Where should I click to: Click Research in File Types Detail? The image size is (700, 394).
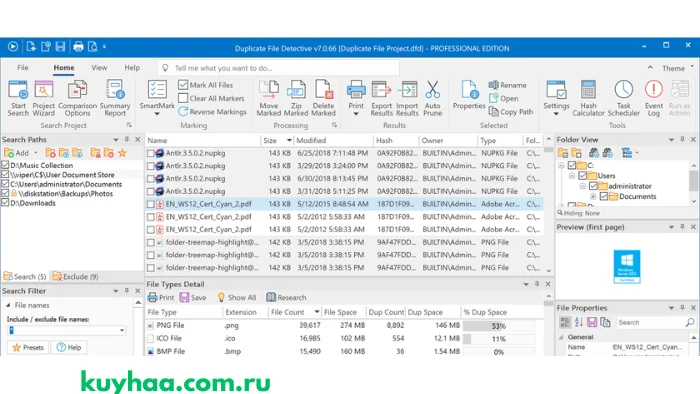(286, 297)
